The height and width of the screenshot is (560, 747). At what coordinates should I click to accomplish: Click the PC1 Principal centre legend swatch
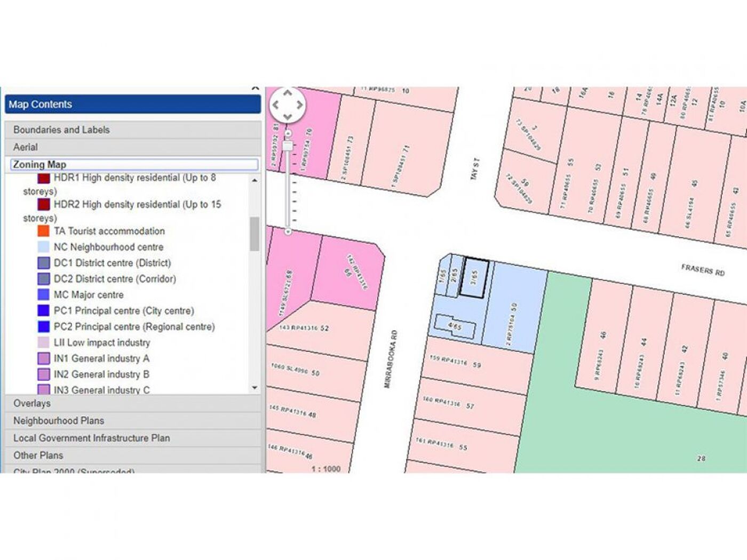[x=44, y=310]
